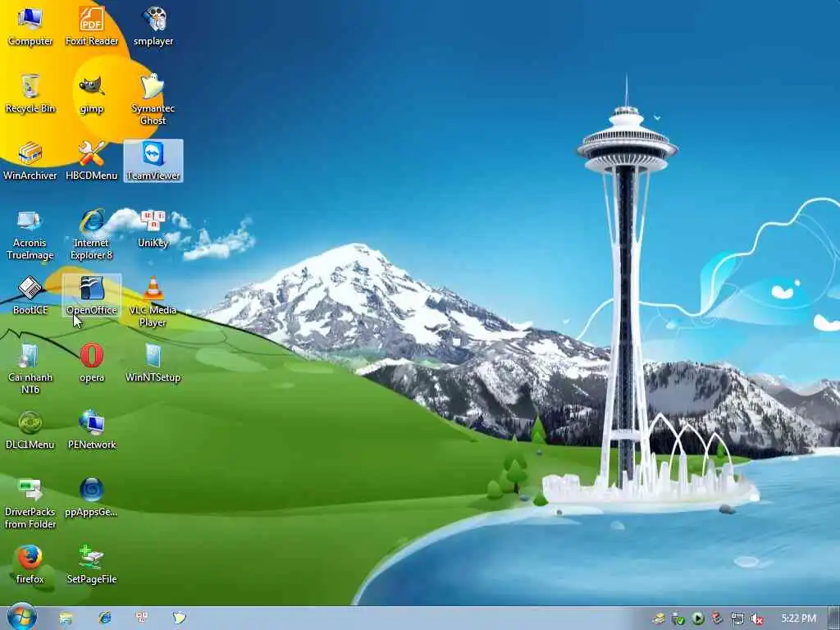Image resolution: width=840 pixels, height=630 pixels.
Task: Launch Foxit Reader from the desktop
Action: pos(92,27)
